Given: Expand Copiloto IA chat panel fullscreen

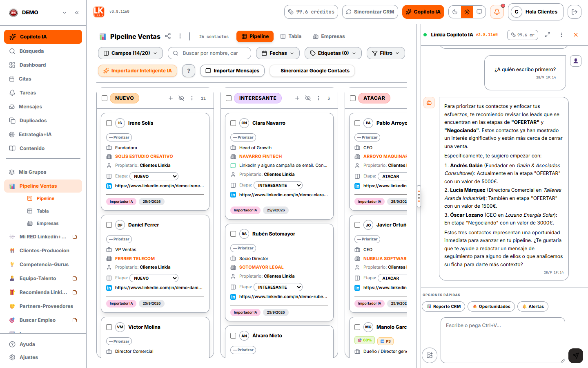Looking at the screenshot, I should [548, 35].
